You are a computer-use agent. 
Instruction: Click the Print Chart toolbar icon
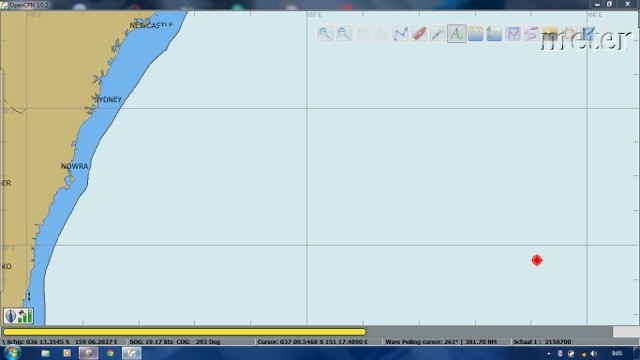tap(513, 33)
